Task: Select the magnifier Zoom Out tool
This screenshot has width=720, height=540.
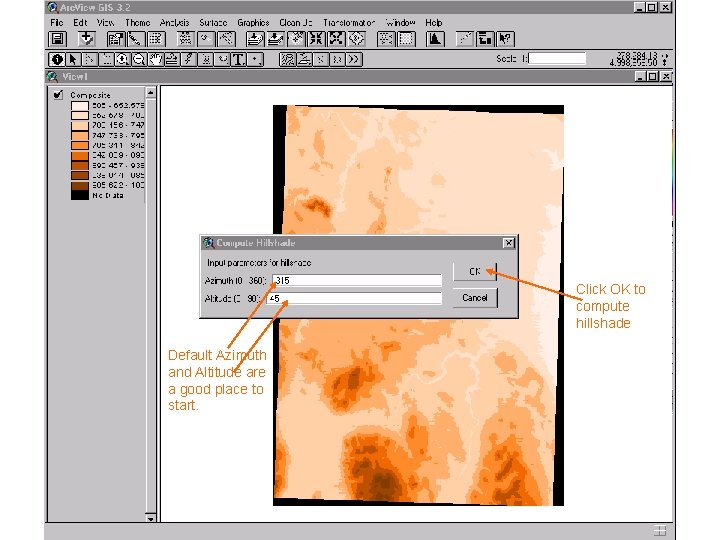Action: (139, 59)
